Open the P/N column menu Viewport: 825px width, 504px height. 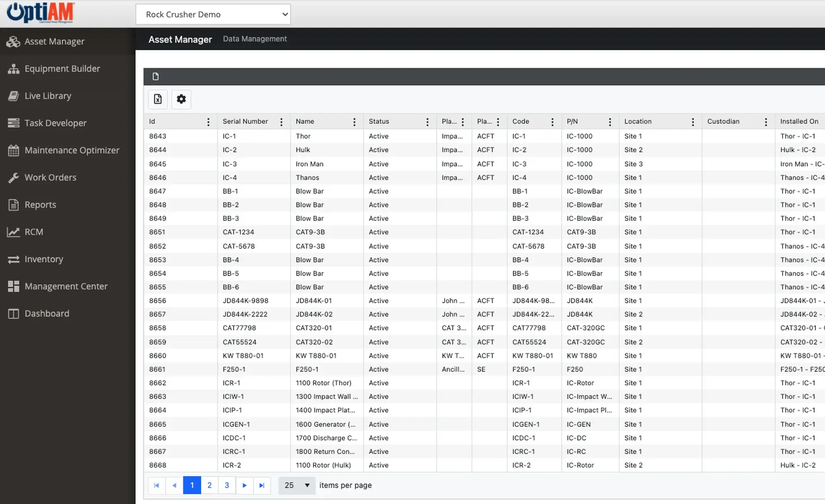pyautogui.click(x=610, y=122)
